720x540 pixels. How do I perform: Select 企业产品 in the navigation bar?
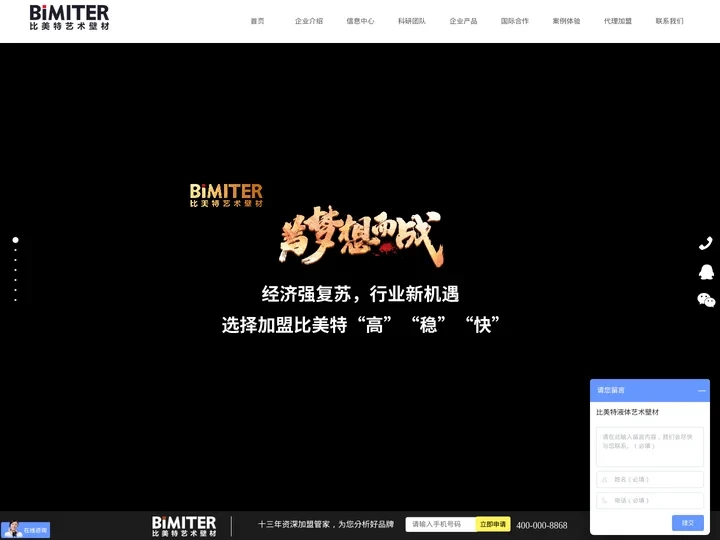[x=463, y=21]
